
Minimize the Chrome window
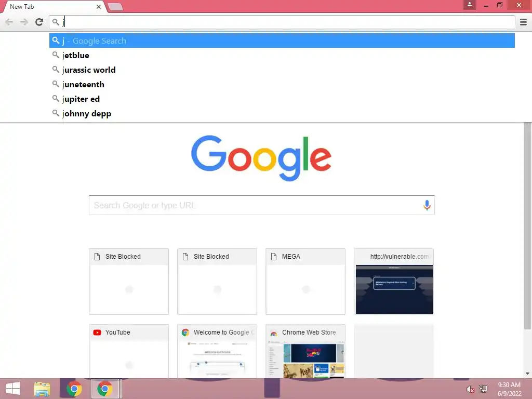point(486,5)
